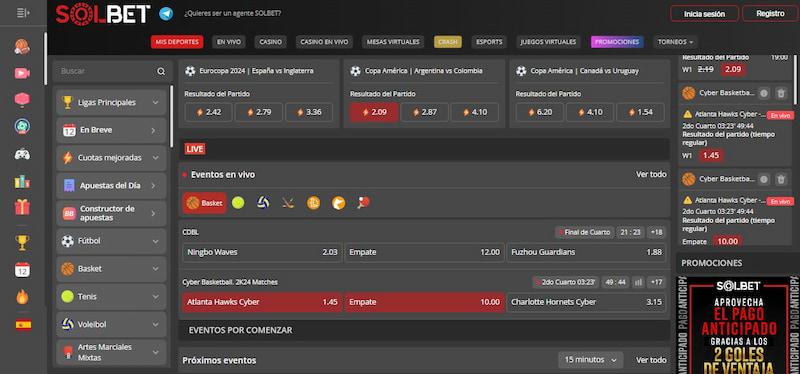
Task: Select the volleyball filter in Eventos en vivo
Action: (x=263, y=203)
